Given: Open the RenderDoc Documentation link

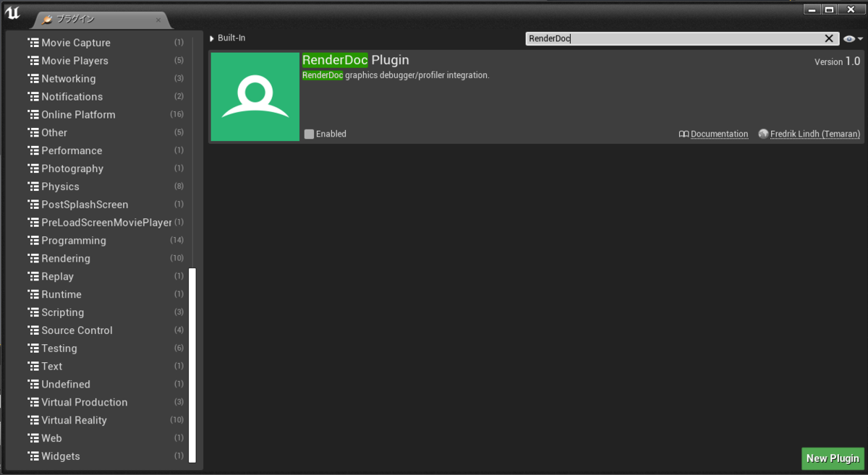Looking at the screenshot, I should [719, 134].
